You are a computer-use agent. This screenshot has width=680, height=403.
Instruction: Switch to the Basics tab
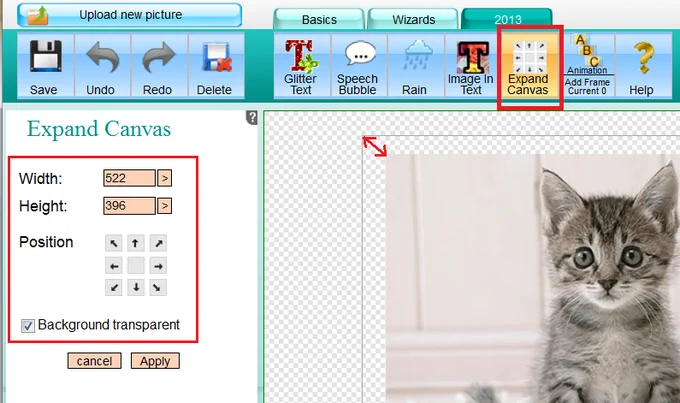point(319,19)
